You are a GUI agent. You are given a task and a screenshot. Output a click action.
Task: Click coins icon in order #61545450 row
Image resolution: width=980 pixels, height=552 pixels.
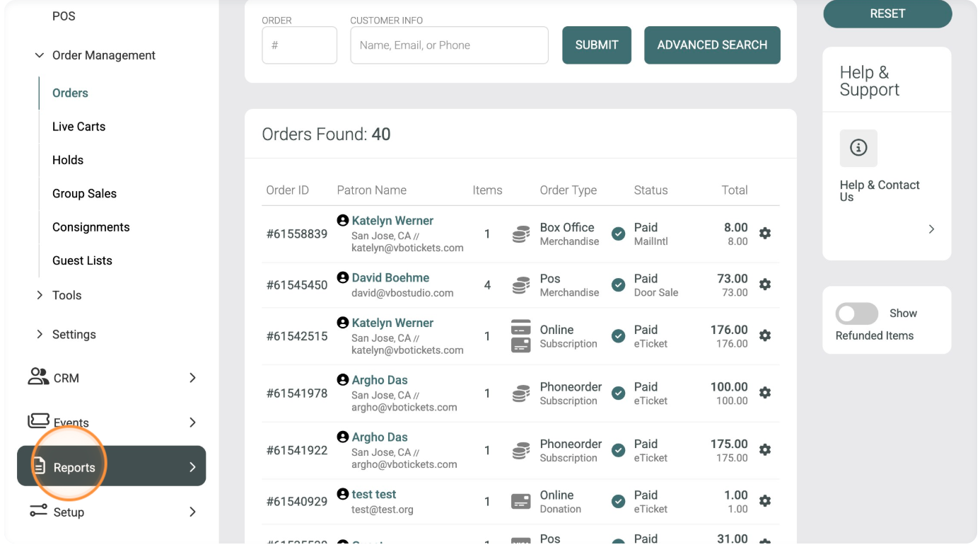pyautogui.click(x=521, y=285)
